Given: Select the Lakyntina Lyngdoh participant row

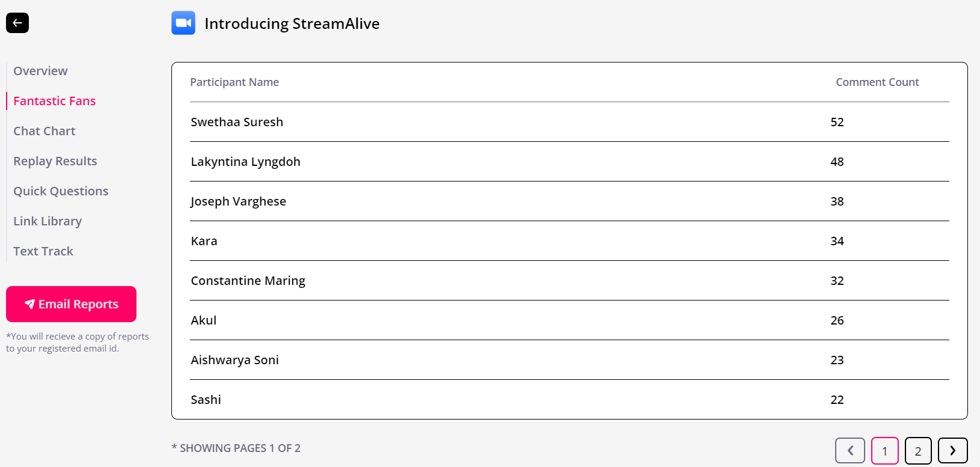Looking at the screenshot, I should pos(569,162).
